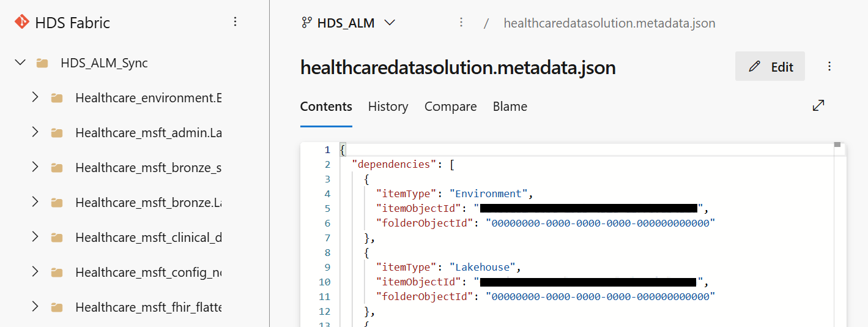Viewport: 868px width, 327px height.
Task: Select the HDS_ALM_Sync tree item
Action: point(104,63)
